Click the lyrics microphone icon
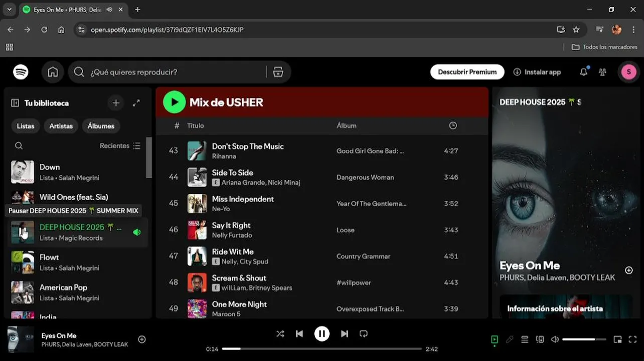The height and width of the screenshot is (361, 644). [510, 339]
